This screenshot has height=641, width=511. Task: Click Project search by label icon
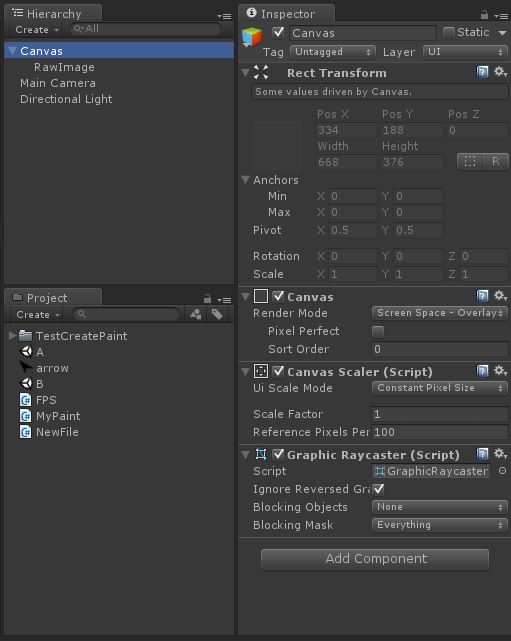[217, 314]
